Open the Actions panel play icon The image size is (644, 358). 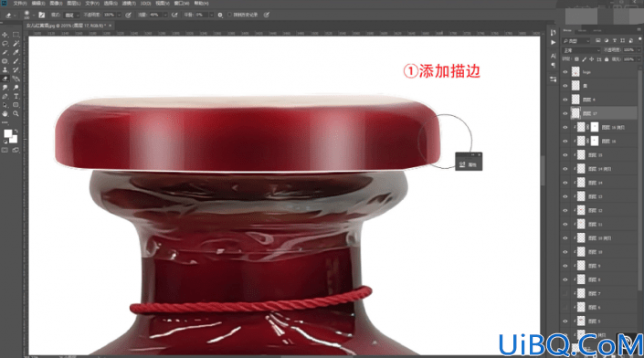(553, 42)
